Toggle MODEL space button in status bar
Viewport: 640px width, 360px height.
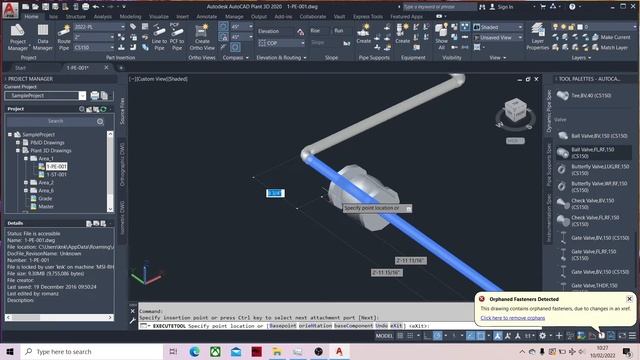pos(384,336)
